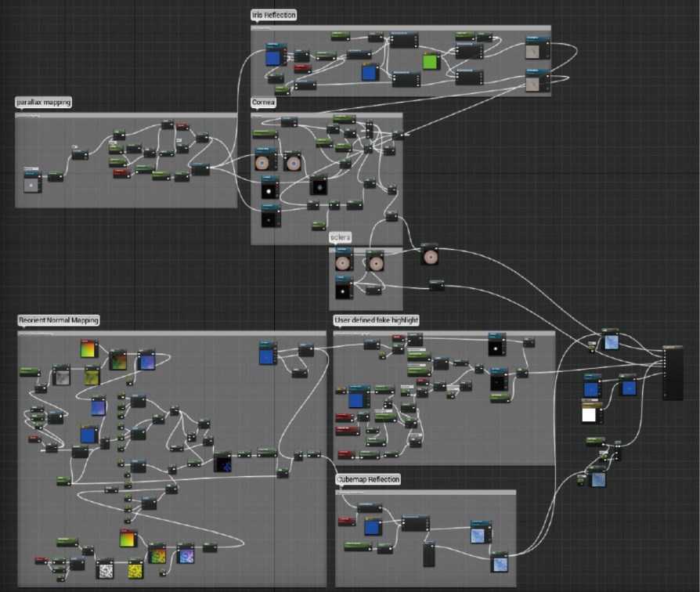Click the grey cloudy texture node in Reorient group
The height and width of the screenshot is (592, 700).
point(61,375)
